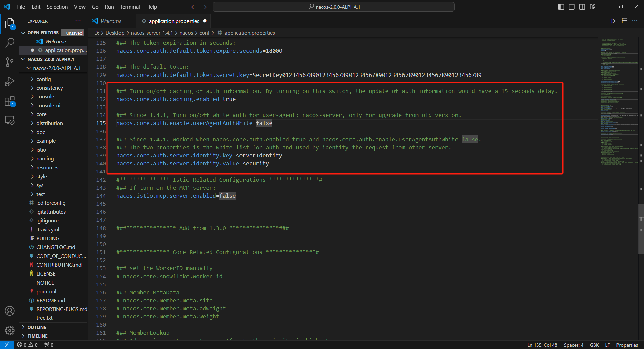
Task: Open the Search view in activity bar
Action: [x=10, y=43]
